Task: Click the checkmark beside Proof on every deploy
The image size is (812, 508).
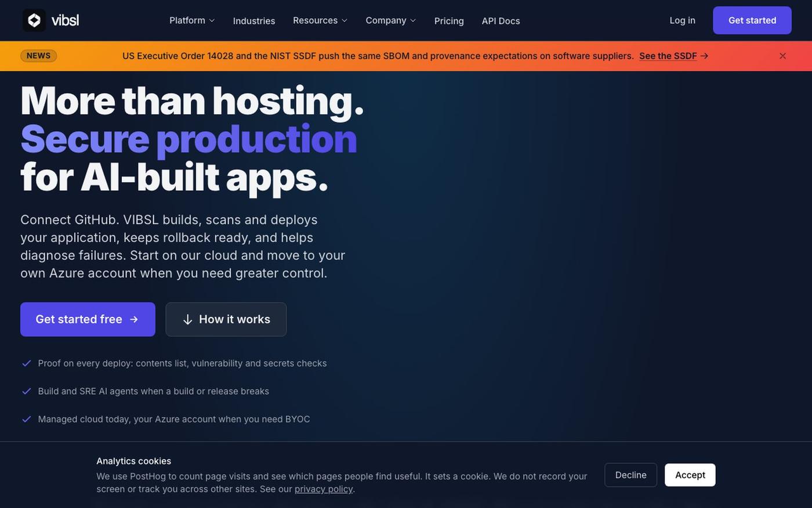Action: 27,363
